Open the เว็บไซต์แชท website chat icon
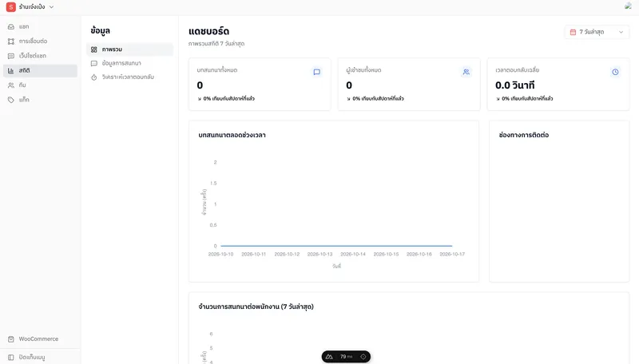Screen dimensions: 639x364 [x=11, y=56]
